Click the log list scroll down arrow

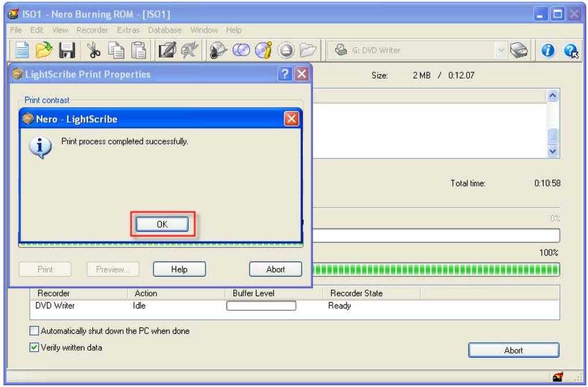(552, 151)
